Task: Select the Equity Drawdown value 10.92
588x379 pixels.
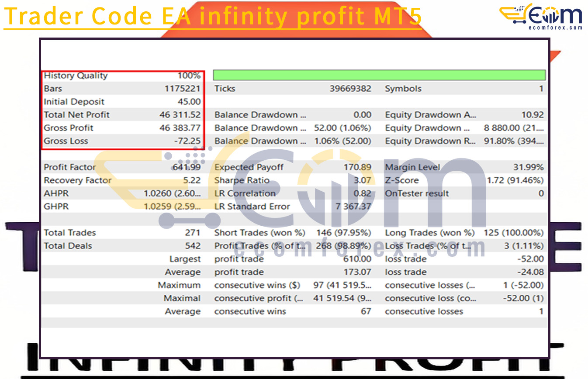Action: tap(533, 115)
